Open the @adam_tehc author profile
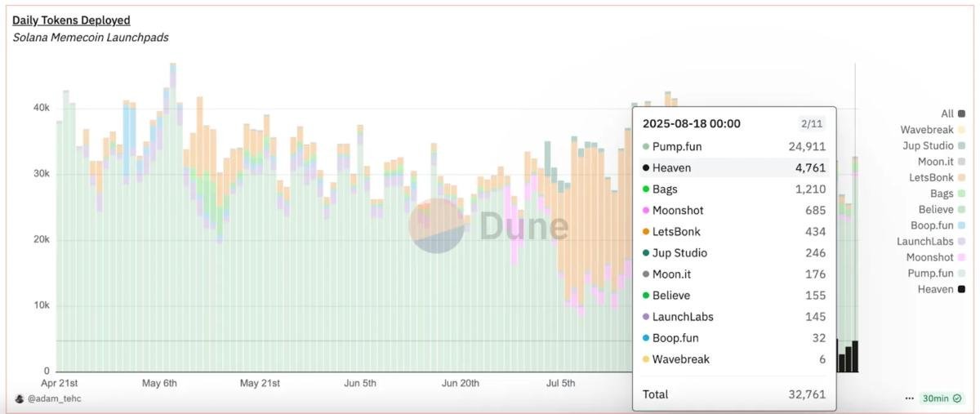 [55, 398]
